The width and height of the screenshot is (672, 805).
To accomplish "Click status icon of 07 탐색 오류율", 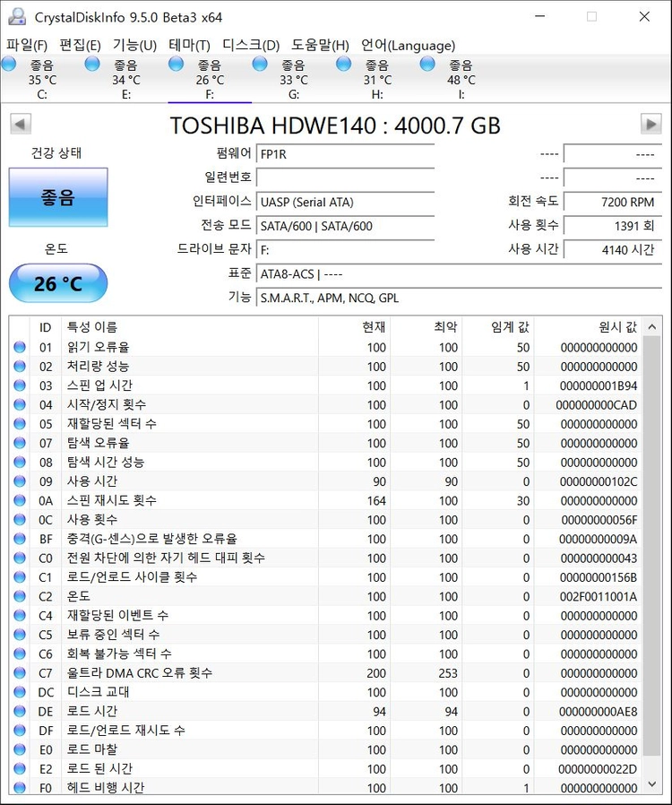I will [x=20, y=443].
